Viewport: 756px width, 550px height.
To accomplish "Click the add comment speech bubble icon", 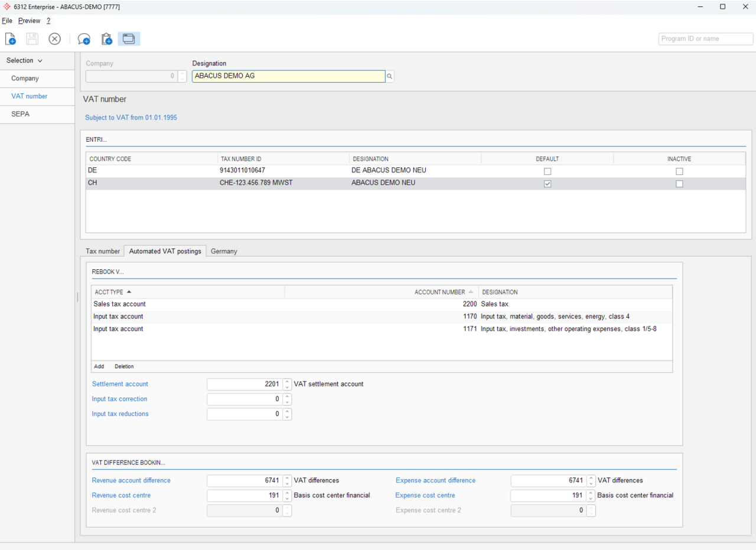I will 84,39.
